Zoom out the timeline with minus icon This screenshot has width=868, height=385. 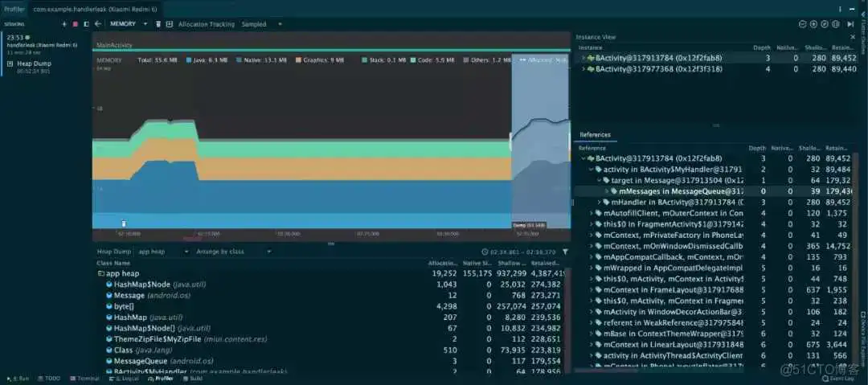802,24
